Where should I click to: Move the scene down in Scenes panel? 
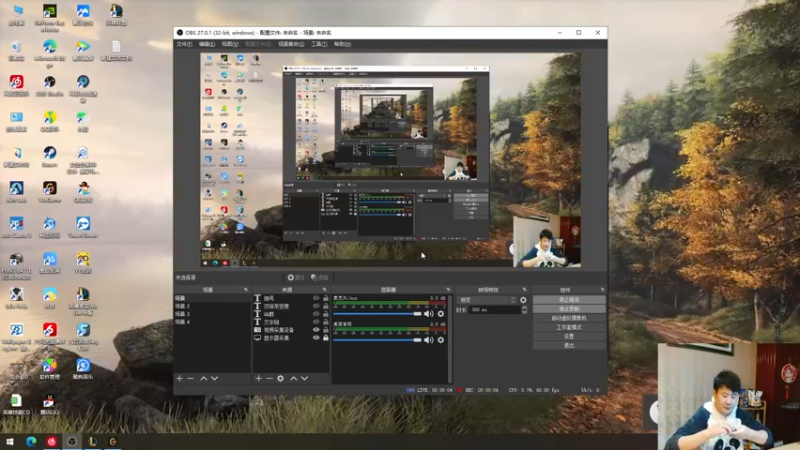pos(214,379)
